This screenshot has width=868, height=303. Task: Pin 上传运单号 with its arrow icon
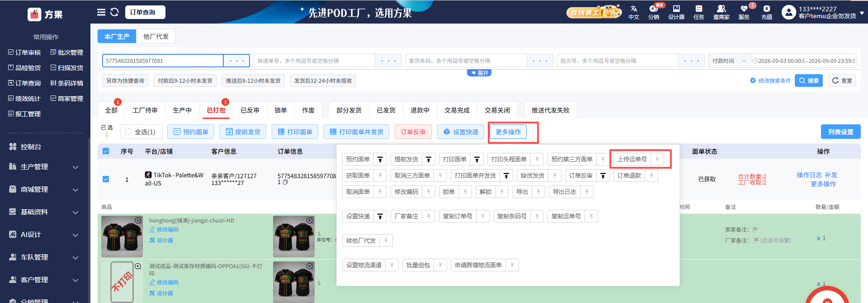(x=657, y=159)
